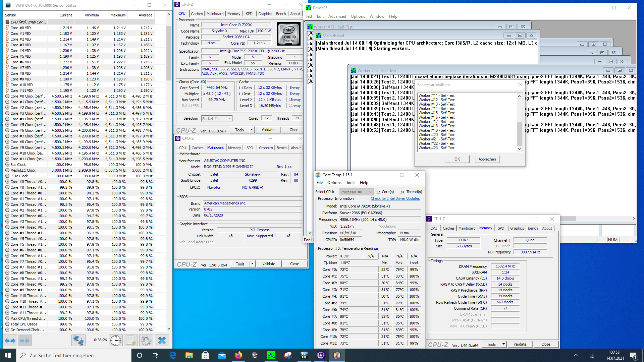Screen dimensions: 644x362
Task: Switch to CPU-Z purple chip taskbar icon
Action: tap(321, 355)
